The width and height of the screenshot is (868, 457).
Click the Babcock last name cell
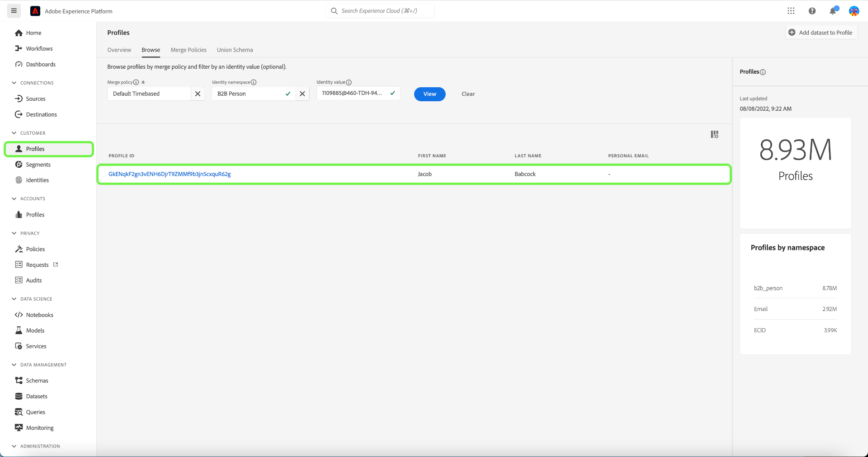pyautogui.click(x=525, y=174)
